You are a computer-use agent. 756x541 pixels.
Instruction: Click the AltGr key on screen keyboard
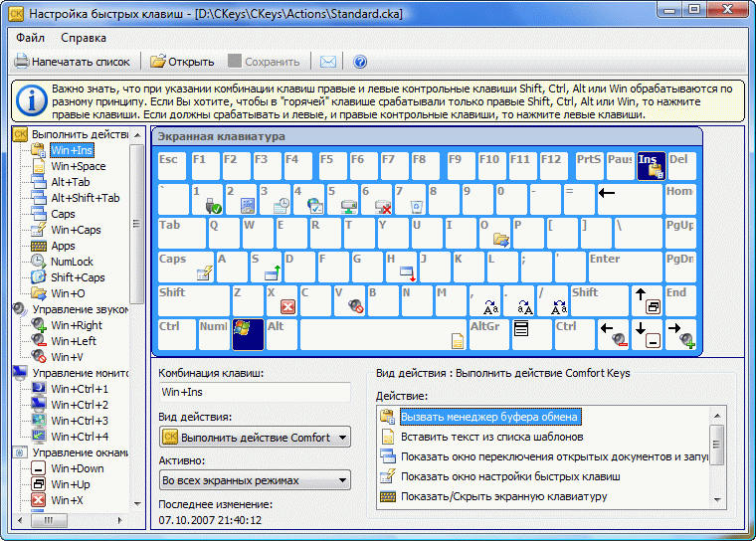tap(488, 334)
